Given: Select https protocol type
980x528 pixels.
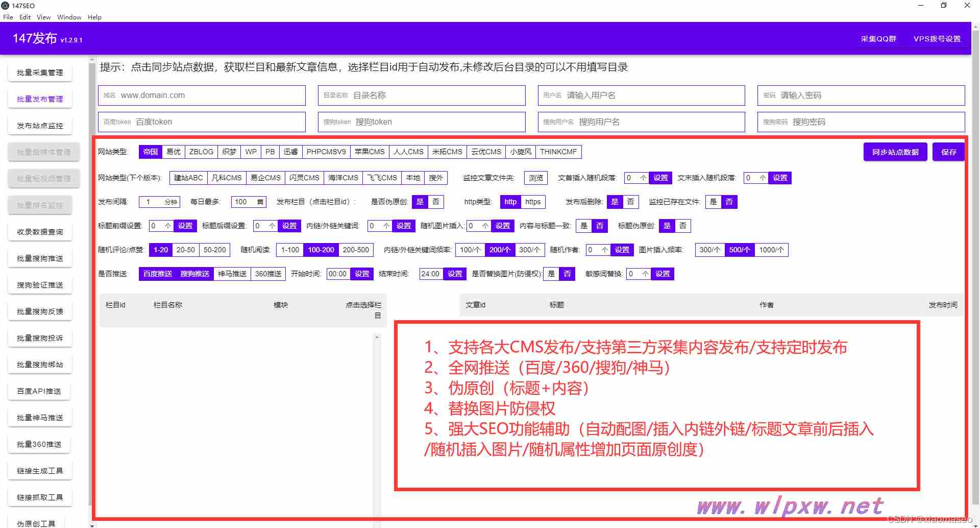Looking at the screenshot, I should coord(533,202).
